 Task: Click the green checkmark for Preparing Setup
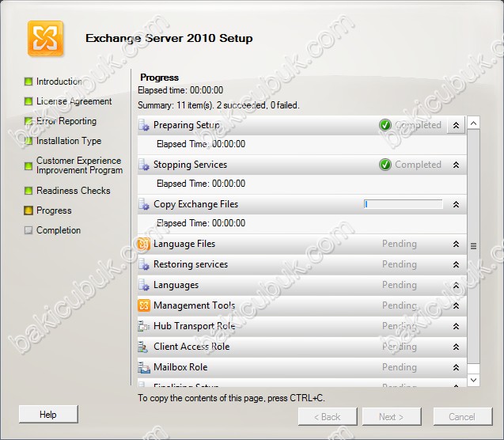385,125
